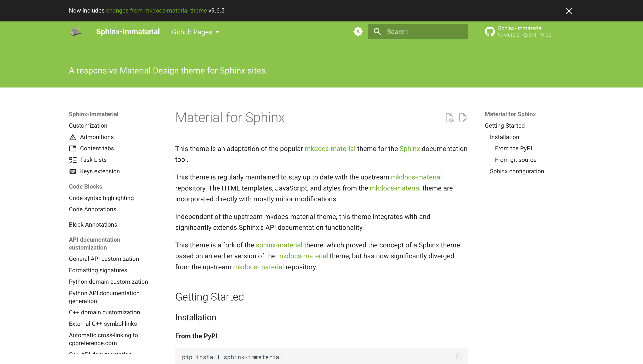Jump to From git source in contents
Image resolution: width=643 pixels, height=364 pixels.
point(516,160)
